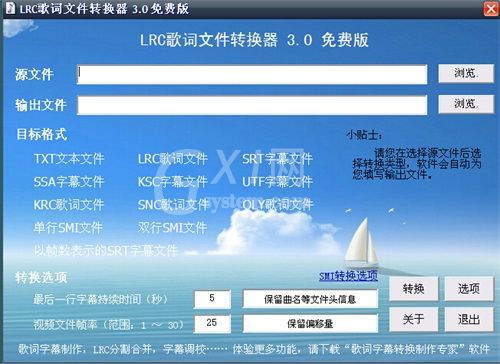Toggle 保留曲名等文件头信息 option
Screen dimensions: 500x364
click(x=310, y=299)
